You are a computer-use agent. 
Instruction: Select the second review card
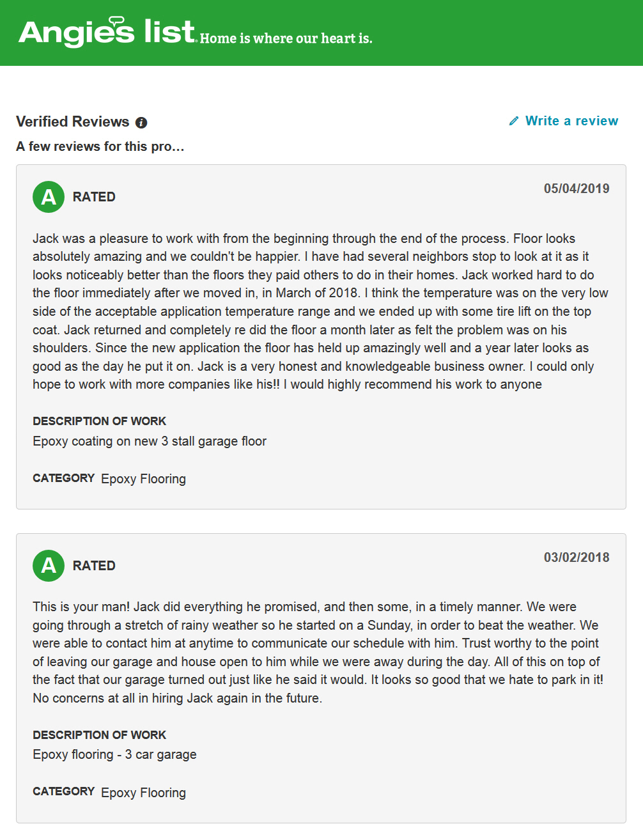coord(321,678)
